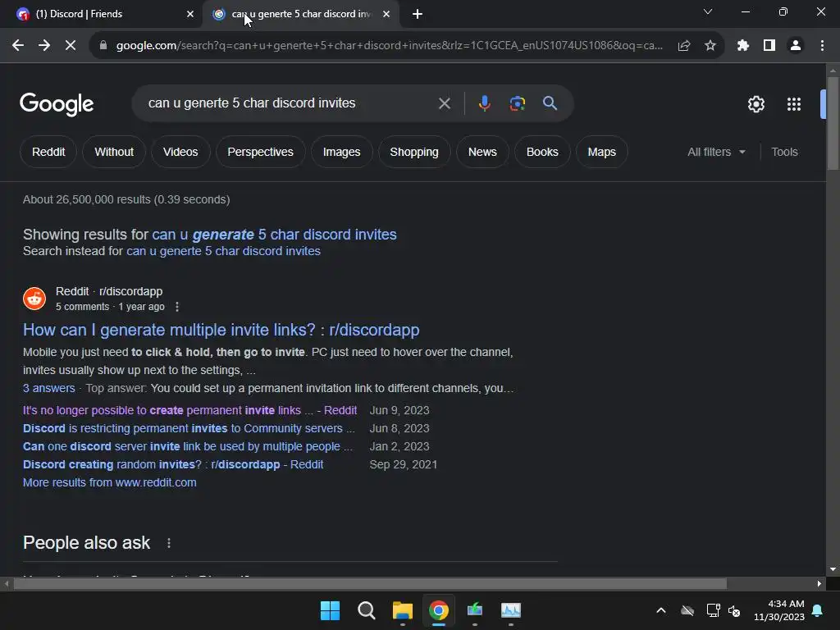Show hidden system tray icons
840x630 pixels.
pos(661,610)
